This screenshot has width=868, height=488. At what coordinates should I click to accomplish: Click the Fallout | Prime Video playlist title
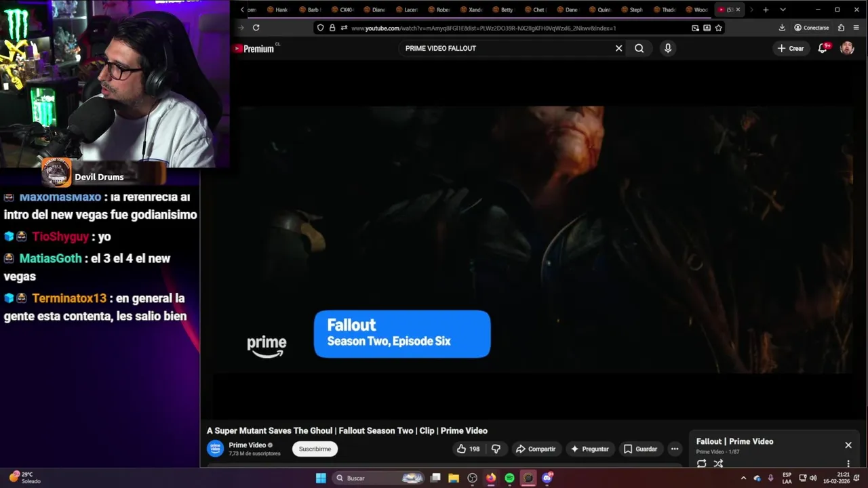point(734,441)
